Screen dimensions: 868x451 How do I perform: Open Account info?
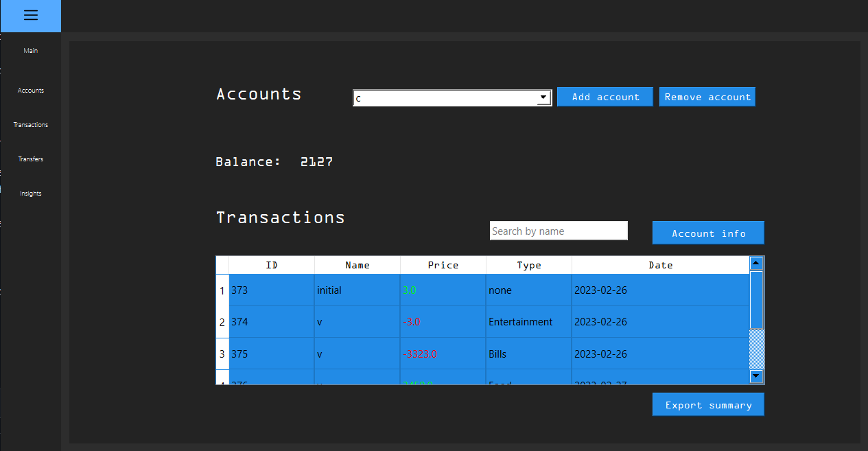(707, 233)
